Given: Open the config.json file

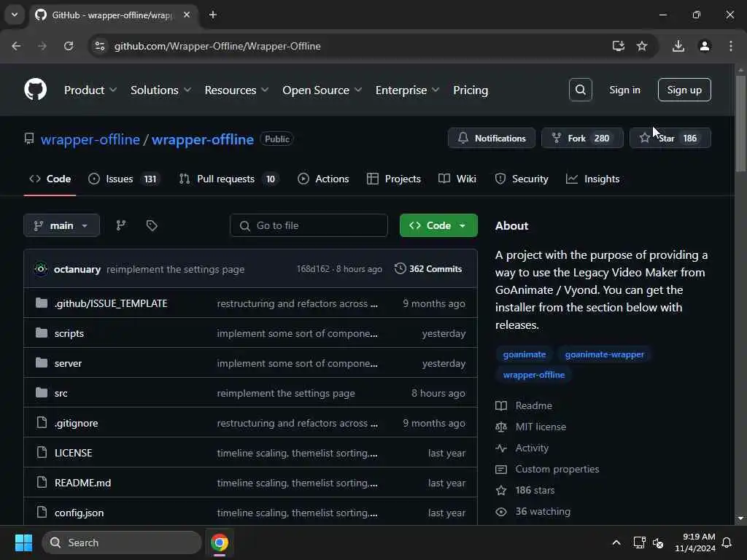Looking at the screenshot, I should pos(79,513).
